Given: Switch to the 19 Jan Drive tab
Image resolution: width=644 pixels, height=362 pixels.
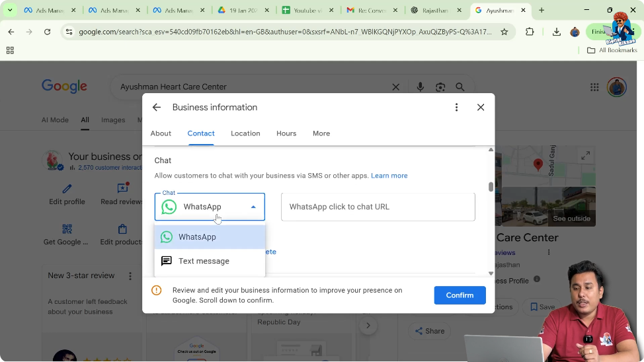Looking at the screenshot, I should click(243, 11).
